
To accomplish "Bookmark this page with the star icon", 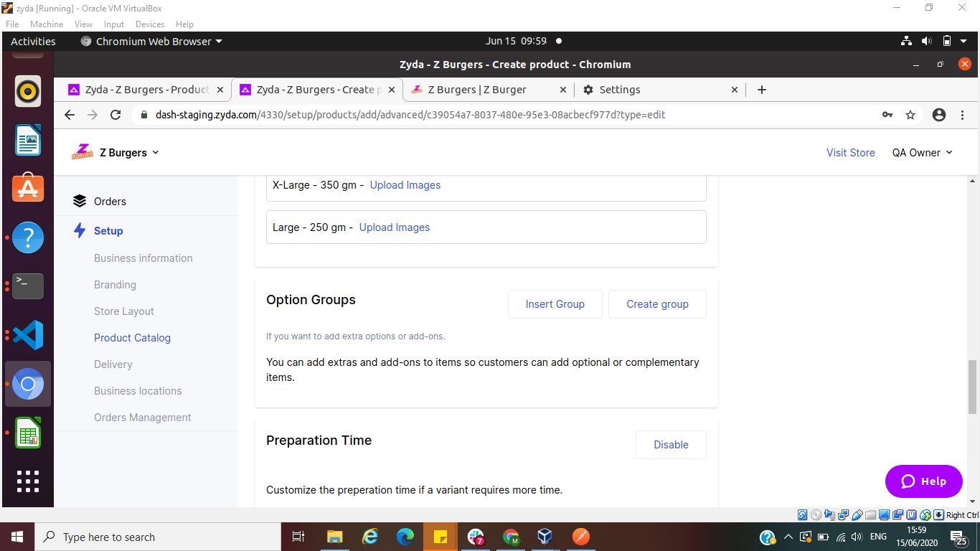I will [910, 115].
